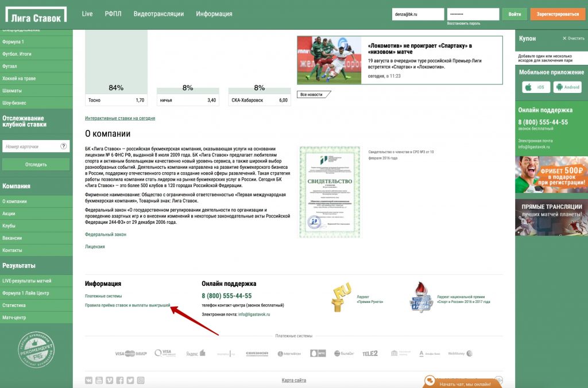Select Вакансии in the left sidebar
This screenshot has width=588, height=388.
pyautogui.click(x=12, y=238)
